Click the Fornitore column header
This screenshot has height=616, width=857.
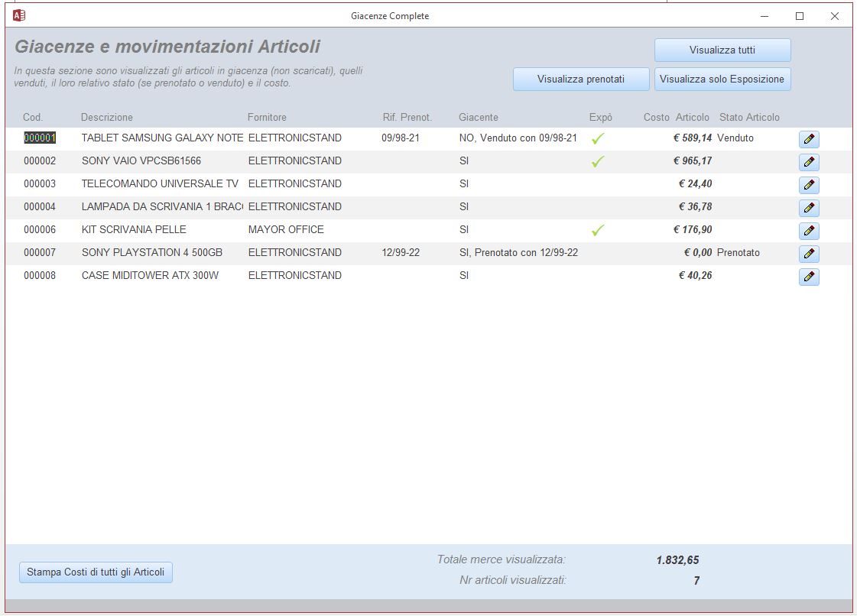coord(267,117)
